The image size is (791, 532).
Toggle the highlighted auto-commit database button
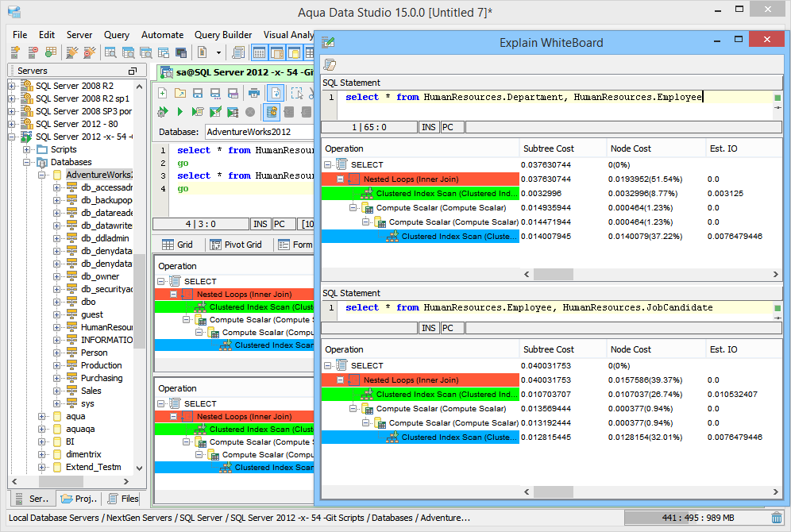coord(272,111)
